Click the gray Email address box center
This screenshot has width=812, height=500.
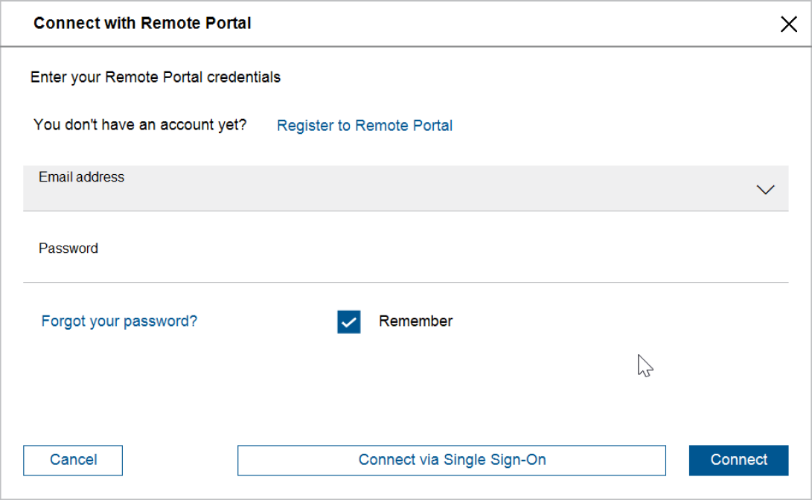(x=405, y=188)
